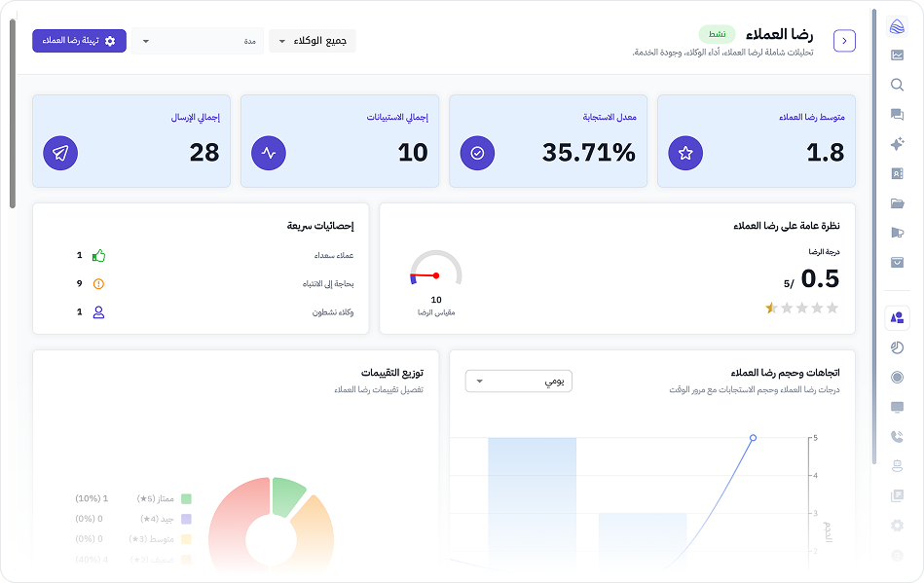The image size is (924, 583).
Task: Open the phone calls icon in sidebar
Action: pyautogui.click(x=897, y=437)
